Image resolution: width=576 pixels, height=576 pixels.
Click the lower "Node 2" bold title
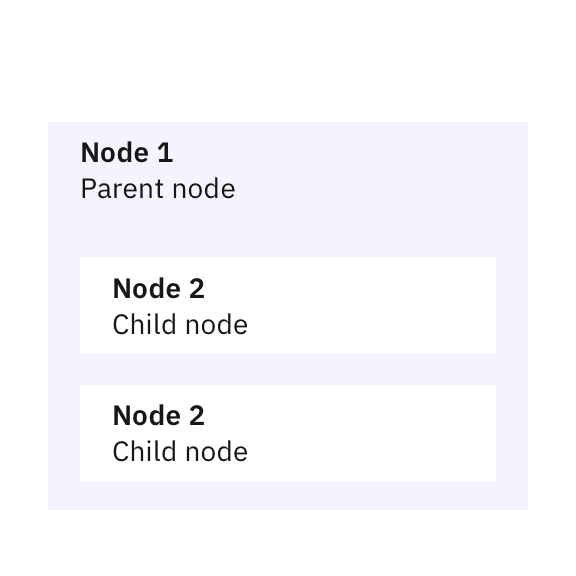pos(158,415)
